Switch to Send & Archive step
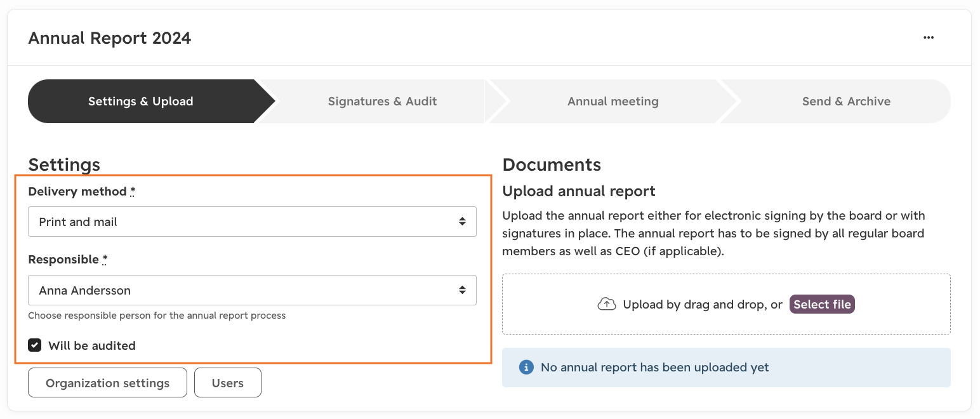 click(x=846, y=101)
